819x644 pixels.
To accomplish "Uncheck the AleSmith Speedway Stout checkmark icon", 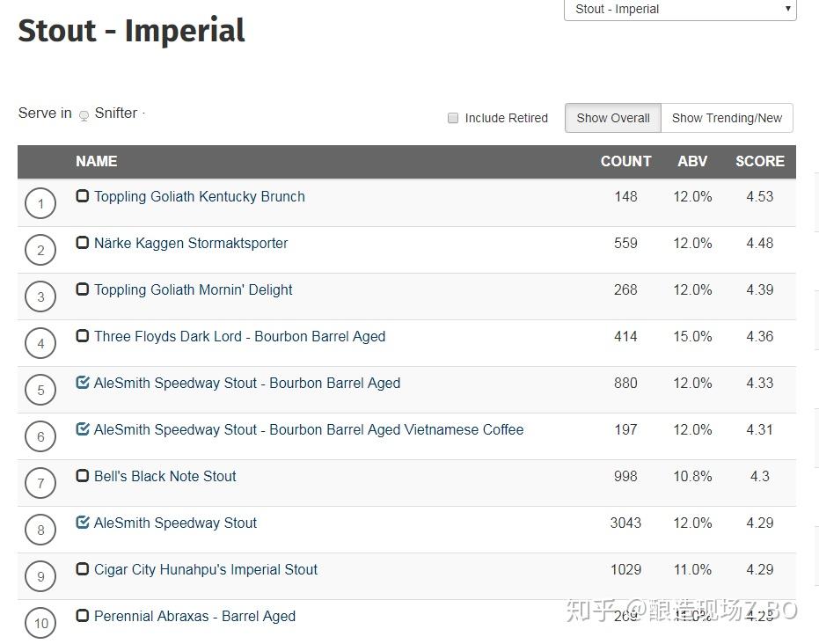I will pyautogui.click(x=83, y=523).
